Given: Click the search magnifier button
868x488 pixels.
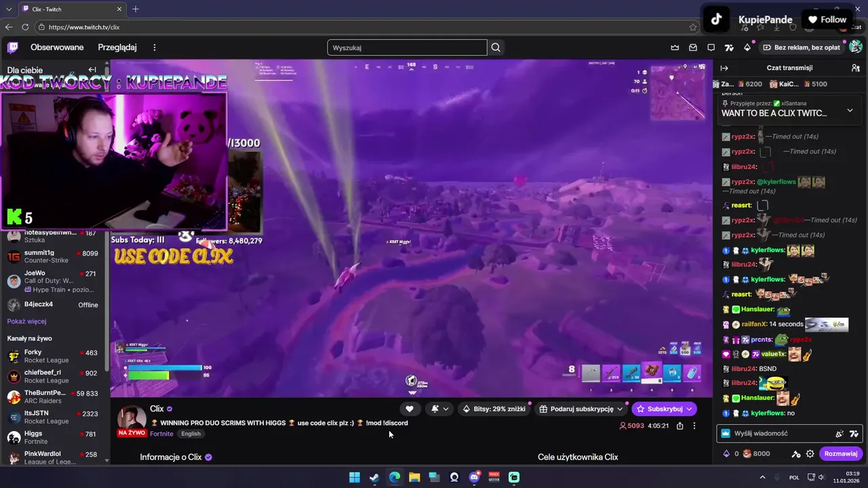Looking at the screenshot, I should tap(496, 47).
